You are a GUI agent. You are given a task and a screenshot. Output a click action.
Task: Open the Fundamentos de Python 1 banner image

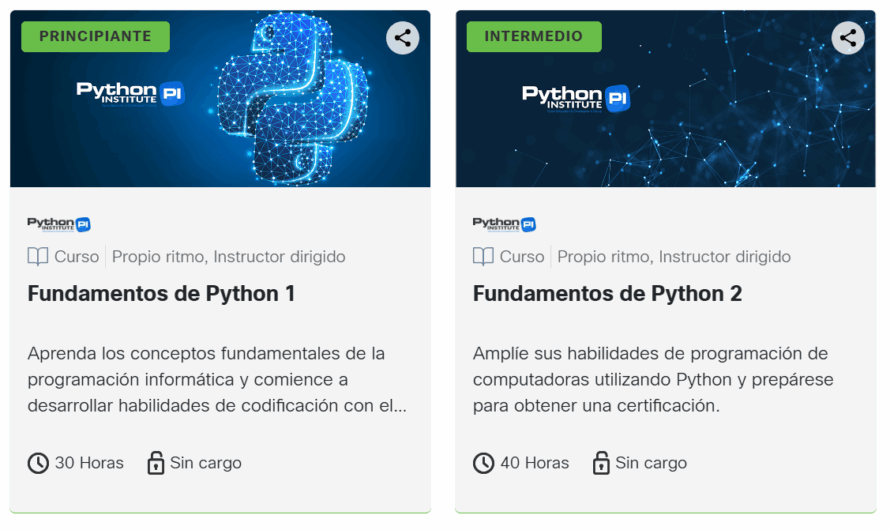click(x=220, y=99)
